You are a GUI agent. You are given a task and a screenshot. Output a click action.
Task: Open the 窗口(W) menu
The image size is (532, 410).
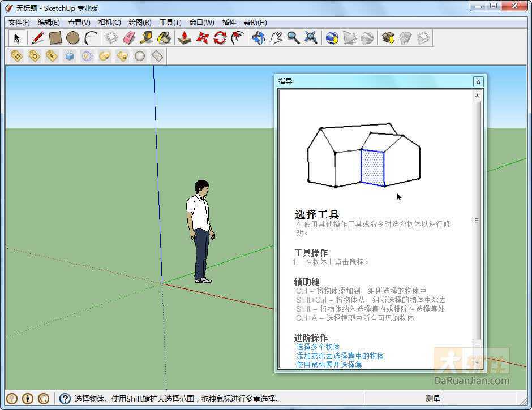coord(202,23)
